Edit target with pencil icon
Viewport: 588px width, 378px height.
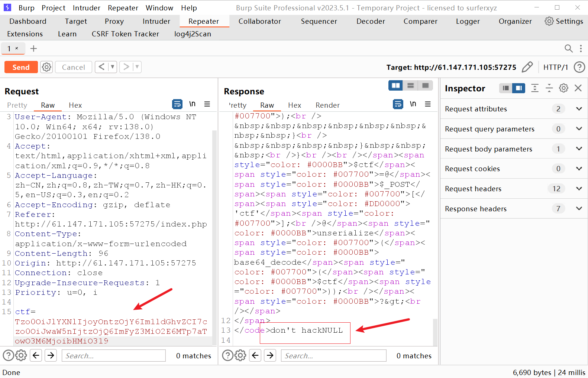tap(527, 67)
